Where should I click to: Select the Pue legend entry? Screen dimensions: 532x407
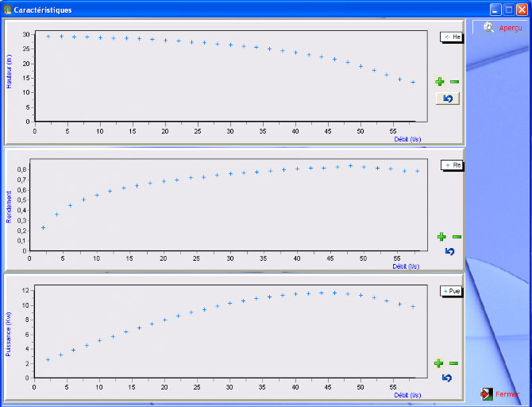coord(451,291)
